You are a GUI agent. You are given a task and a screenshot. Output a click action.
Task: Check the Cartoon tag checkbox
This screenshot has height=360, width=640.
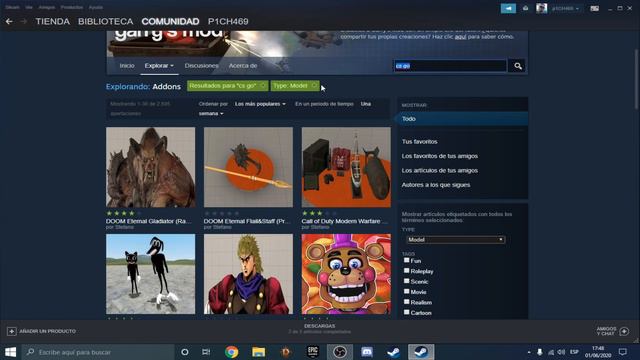(407, 312)
